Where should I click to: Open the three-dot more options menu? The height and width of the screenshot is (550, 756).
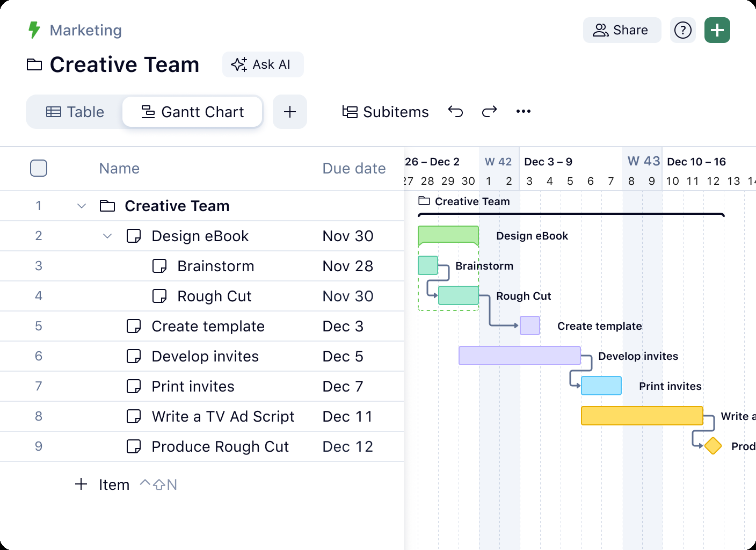pyautogui.click(x=524, y=111)
